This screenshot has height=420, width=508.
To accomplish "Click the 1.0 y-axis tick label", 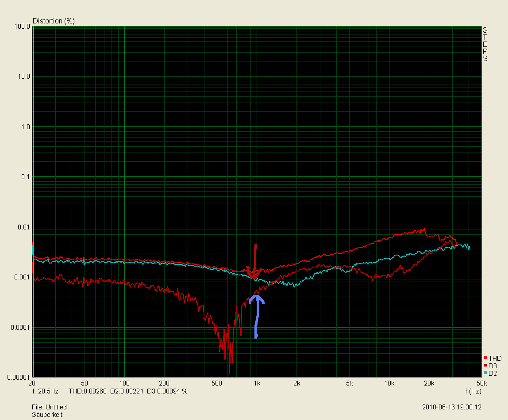I will (26, 127).
